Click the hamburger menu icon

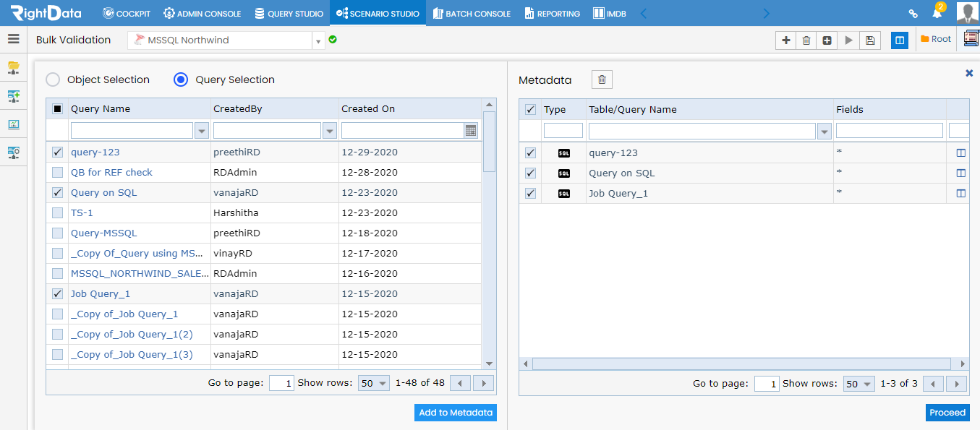click(x=14, y=40)
